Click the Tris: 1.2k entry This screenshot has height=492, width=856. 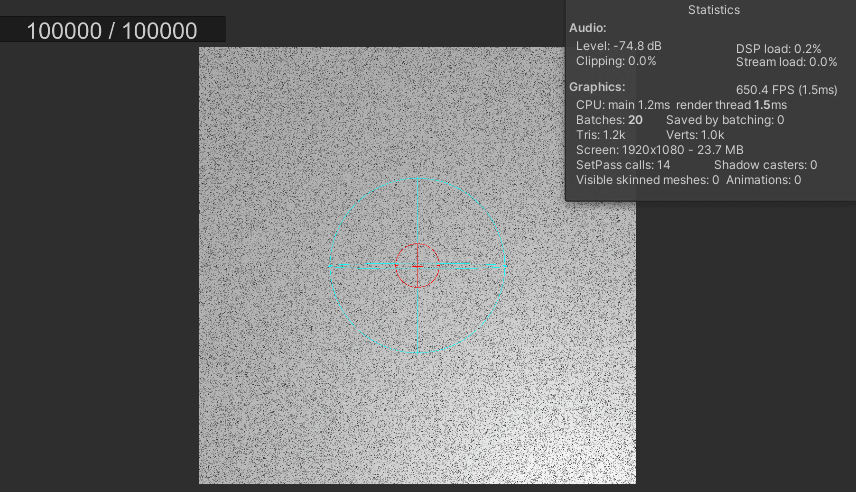601,135
